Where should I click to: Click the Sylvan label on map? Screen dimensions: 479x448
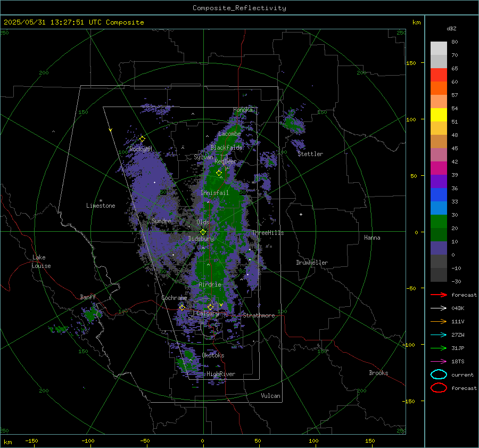(203, 157)
